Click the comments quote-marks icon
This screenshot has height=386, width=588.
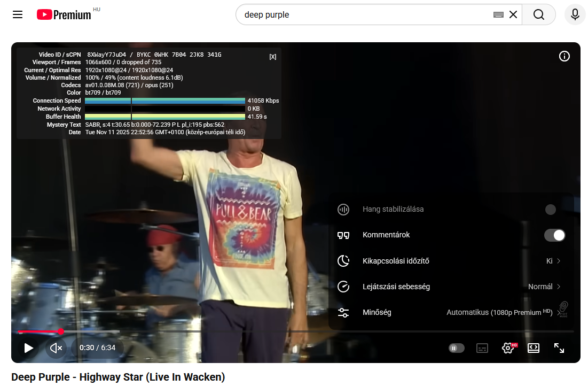click(x=343, y=235)
